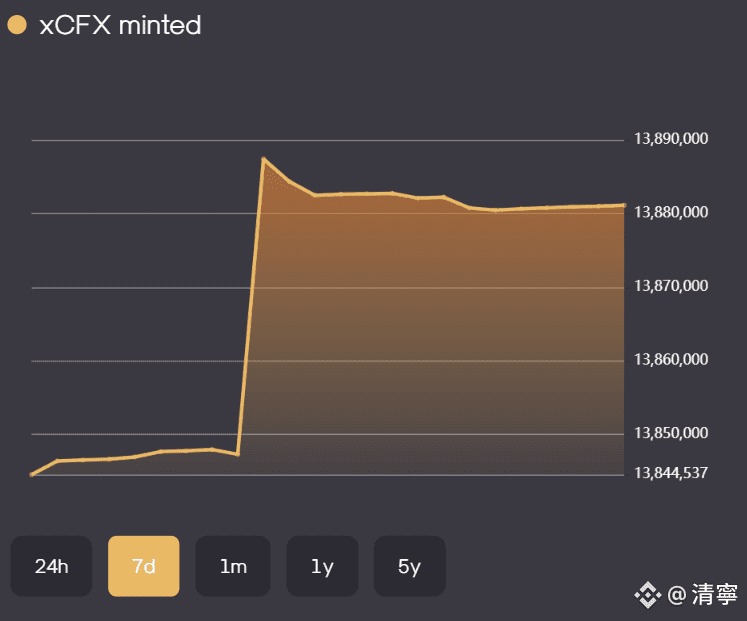Screen dimensions: 747x621
Task: Click the line's dip just before the surge
Action: click(237, 454)
